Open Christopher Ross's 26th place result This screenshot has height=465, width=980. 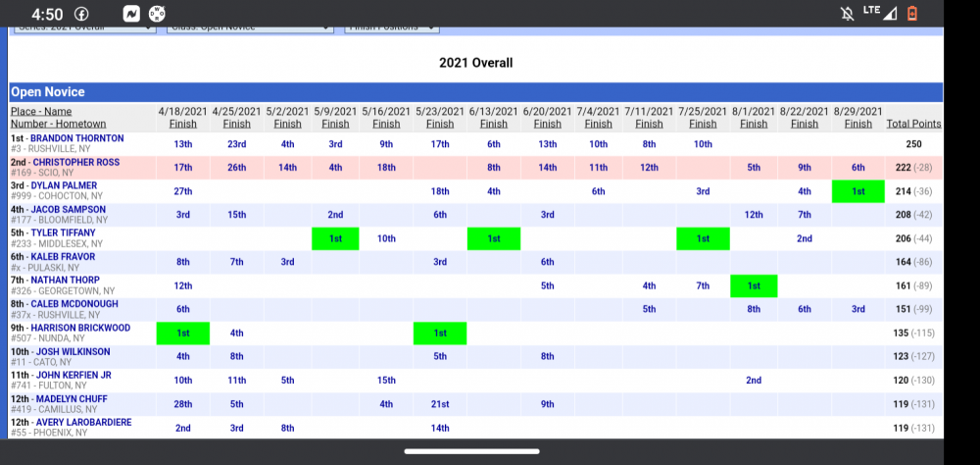[x=236, y=168]
